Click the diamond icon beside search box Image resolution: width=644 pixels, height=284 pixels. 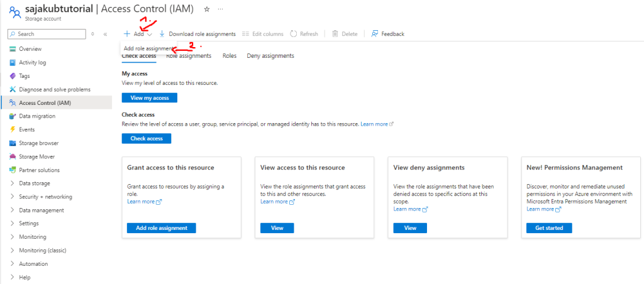coord(93,34)
